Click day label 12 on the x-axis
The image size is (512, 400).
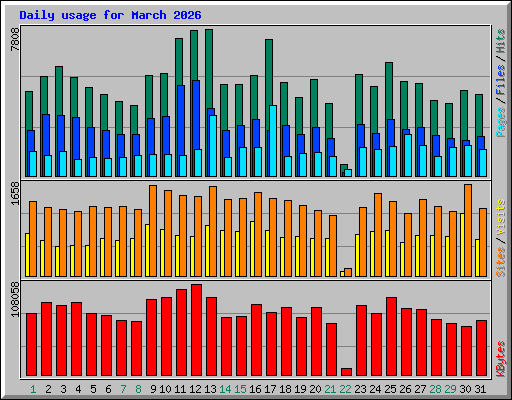click(x=195, y=389)
